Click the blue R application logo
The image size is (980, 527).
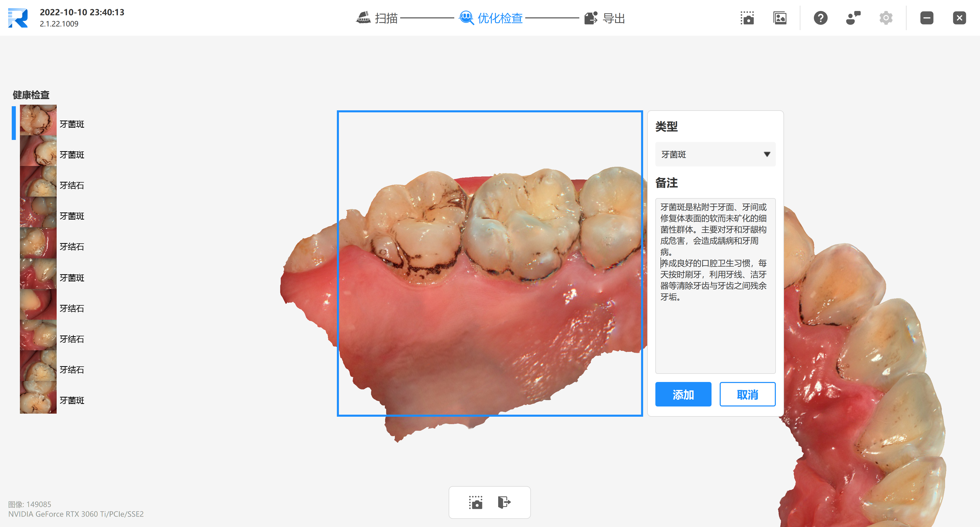tap(18, 18)
